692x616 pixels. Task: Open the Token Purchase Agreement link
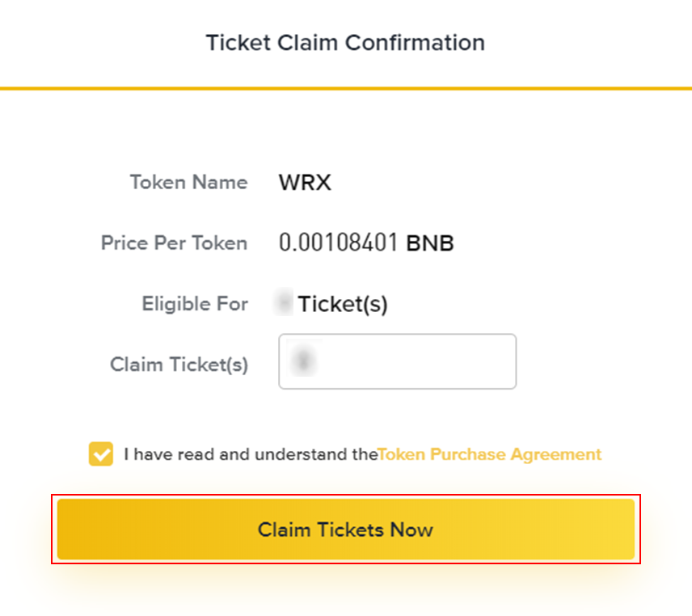tap(490, 454)
